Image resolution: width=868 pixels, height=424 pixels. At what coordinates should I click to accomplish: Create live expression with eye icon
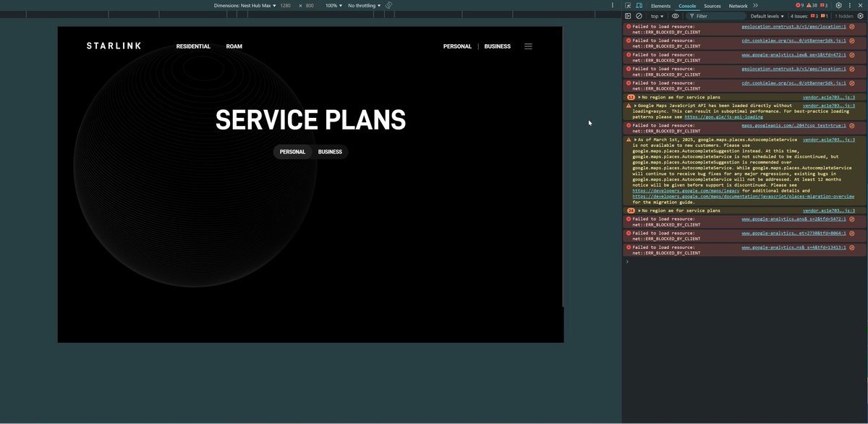[676, 16]
